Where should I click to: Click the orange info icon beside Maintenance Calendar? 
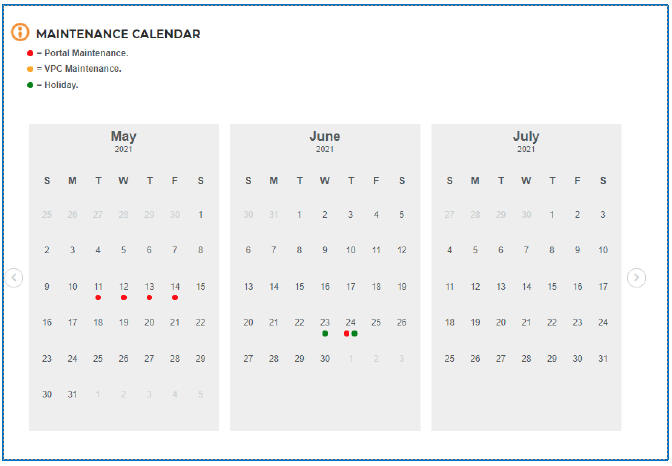pos(20,32)
